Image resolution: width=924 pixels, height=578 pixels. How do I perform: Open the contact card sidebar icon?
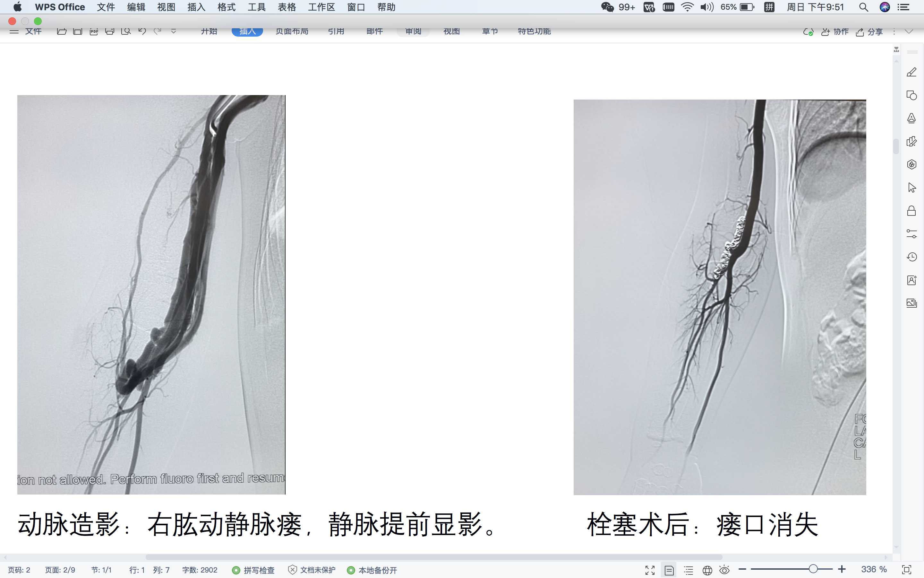click(911, 280)
